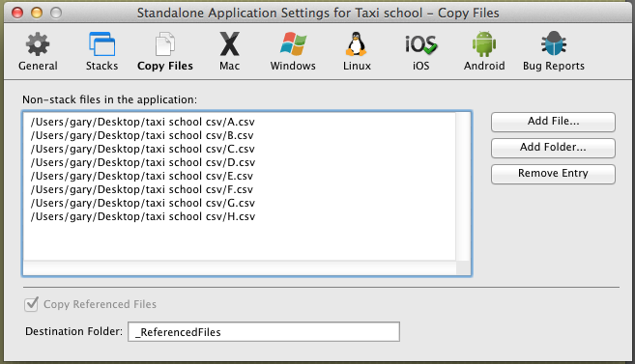Select the F.csv file path entry
This screenshot has width=635, height=364.
click(142, 189)
